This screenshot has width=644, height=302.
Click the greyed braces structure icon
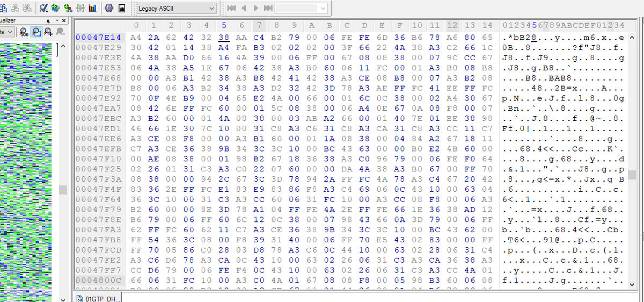(x=80, y=8)
